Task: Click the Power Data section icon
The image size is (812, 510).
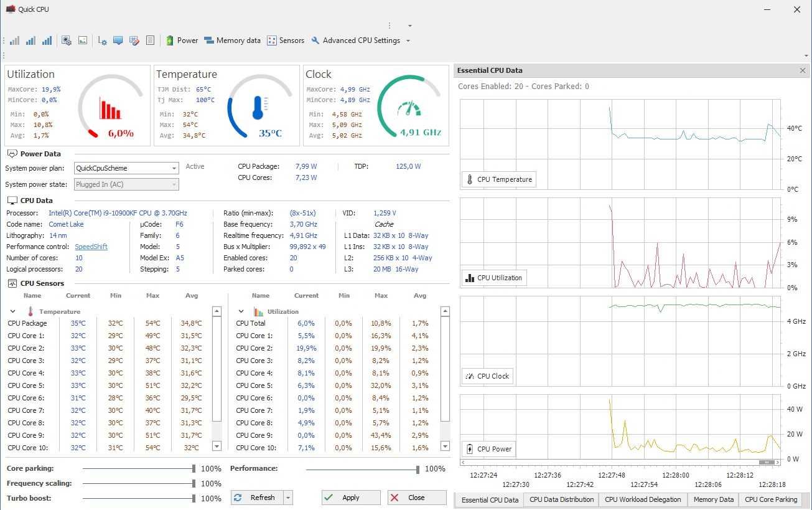Action: pos(12,153)
